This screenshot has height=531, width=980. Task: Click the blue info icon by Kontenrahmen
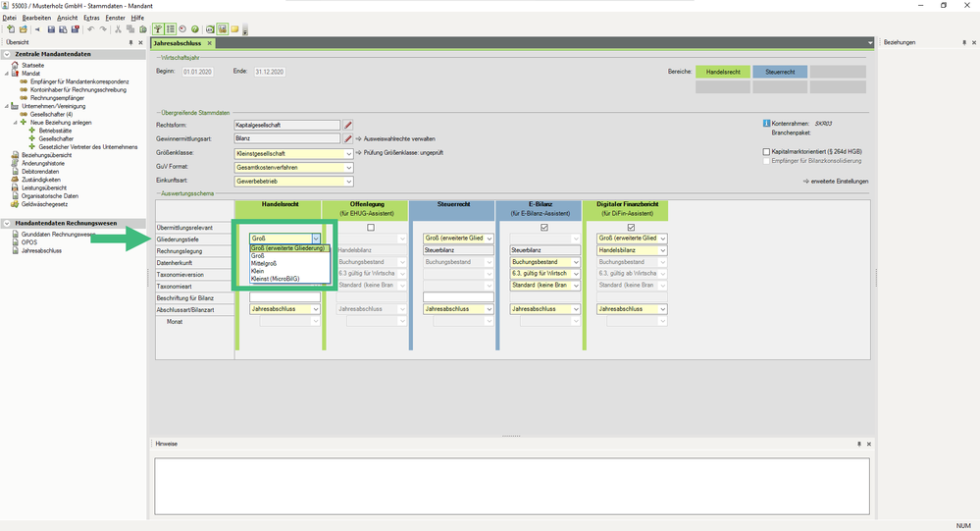coord(766,123)
